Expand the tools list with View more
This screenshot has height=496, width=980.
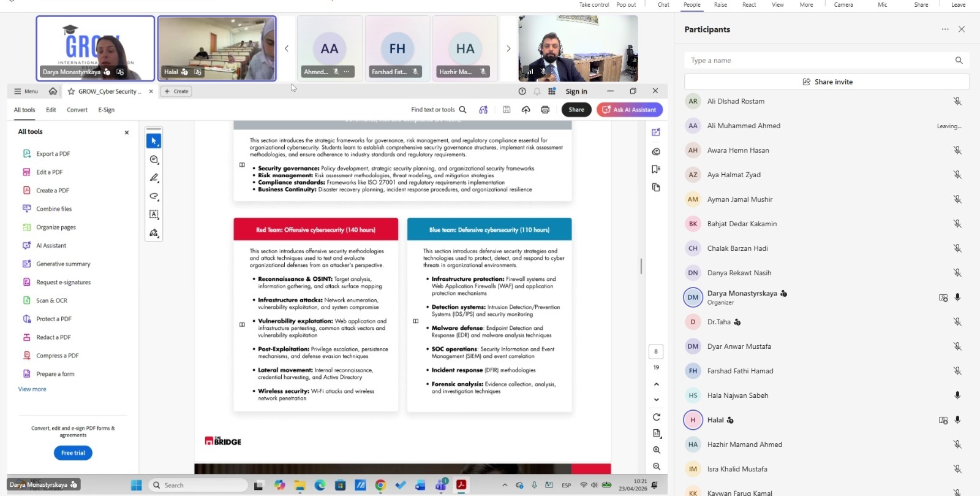[32, 389]
